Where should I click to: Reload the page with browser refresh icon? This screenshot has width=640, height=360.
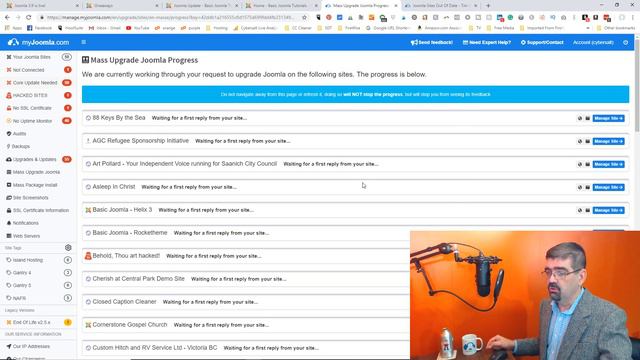click(x=29, y=17)
